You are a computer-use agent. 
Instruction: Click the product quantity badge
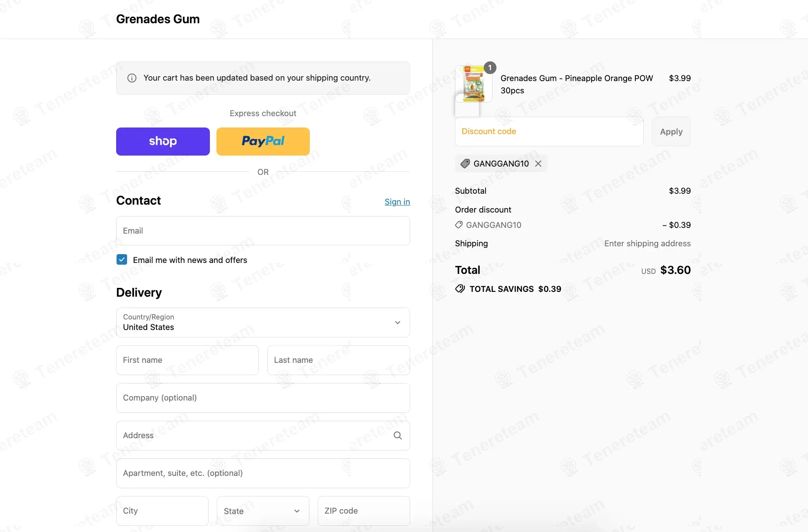pos(490,67)
